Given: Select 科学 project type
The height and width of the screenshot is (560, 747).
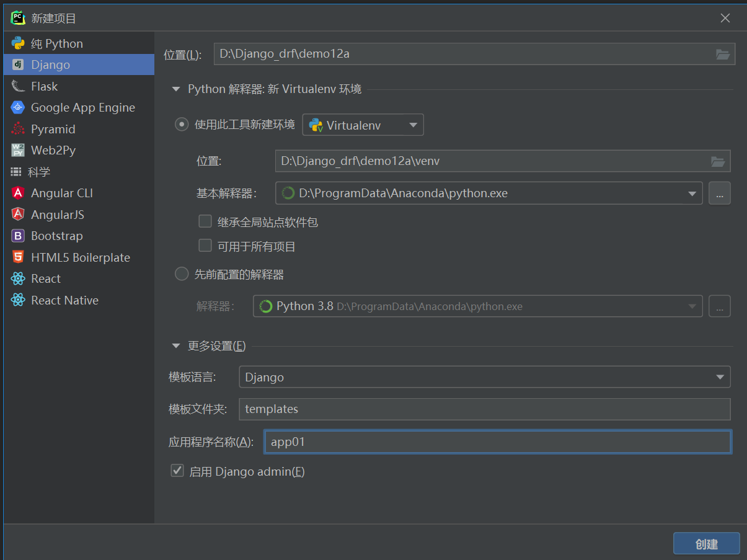Looking at the screenshot, I should click(79, 172).
